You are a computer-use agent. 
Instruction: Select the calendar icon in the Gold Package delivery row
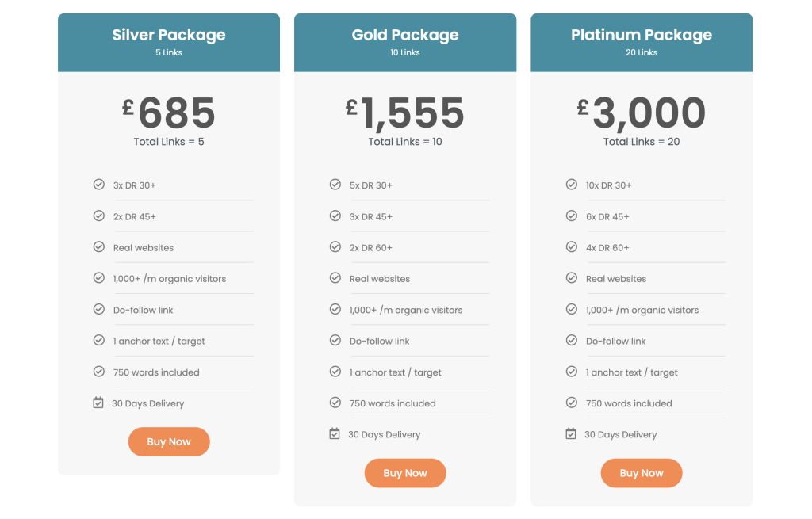point(335,433)
